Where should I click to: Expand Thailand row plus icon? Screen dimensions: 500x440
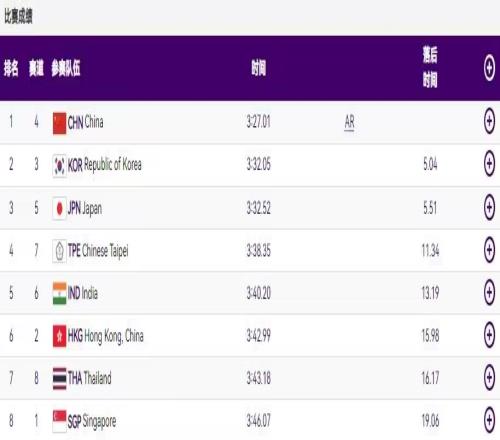489,377
